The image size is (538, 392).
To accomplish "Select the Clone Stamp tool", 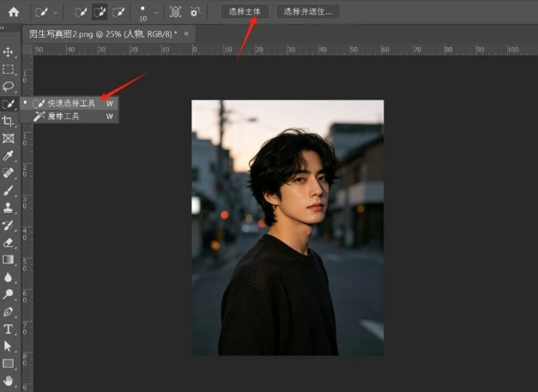I will click(x=8, y=208).
